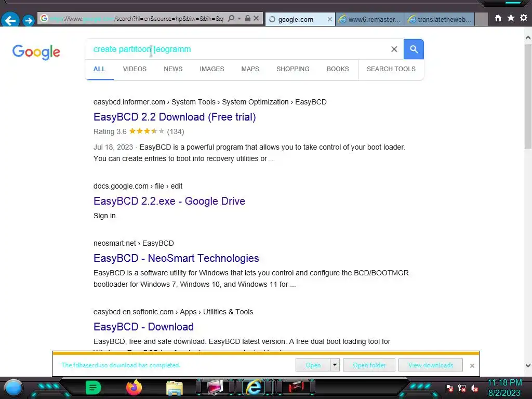Open EasyBCD - Download softonic link
The height and width of the screenshot is (399, 532).
pyautogui.click(x=143, y=327)
